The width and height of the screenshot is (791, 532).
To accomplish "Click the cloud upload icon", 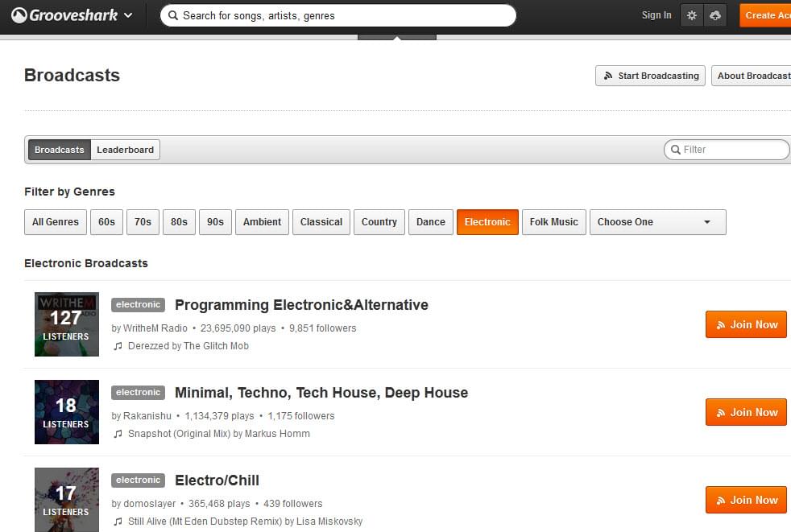I will (x=715, y=15).
